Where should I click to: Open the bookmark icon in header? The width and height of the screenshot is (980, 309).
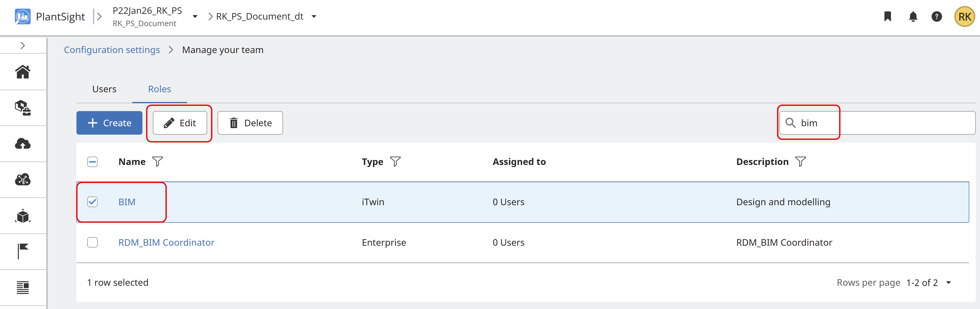[888, 16]
